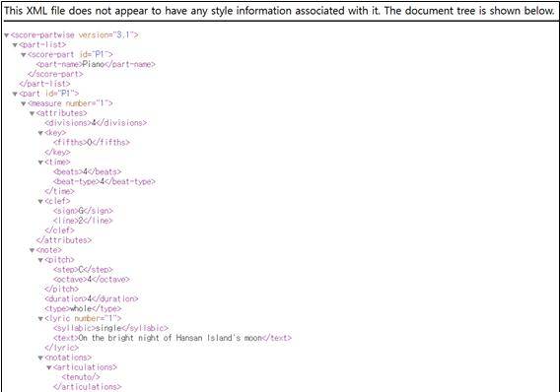Collapse the notations node triangle

click(40, 358)
